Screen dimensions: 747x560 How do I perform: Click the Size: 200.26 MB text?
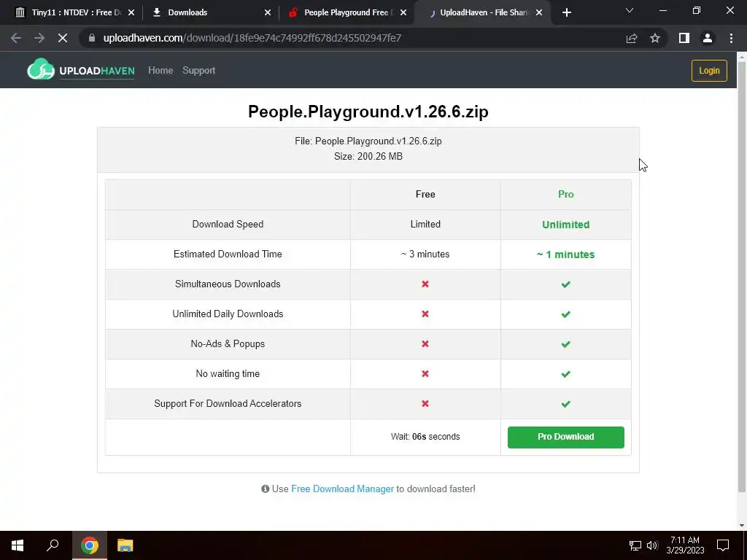pyautogui.click(x=368, y=156)
